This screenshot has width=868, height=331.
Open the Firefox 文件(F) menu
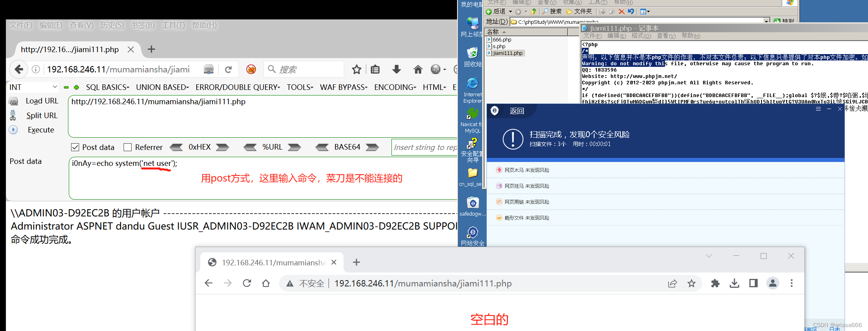click(21, 25)
